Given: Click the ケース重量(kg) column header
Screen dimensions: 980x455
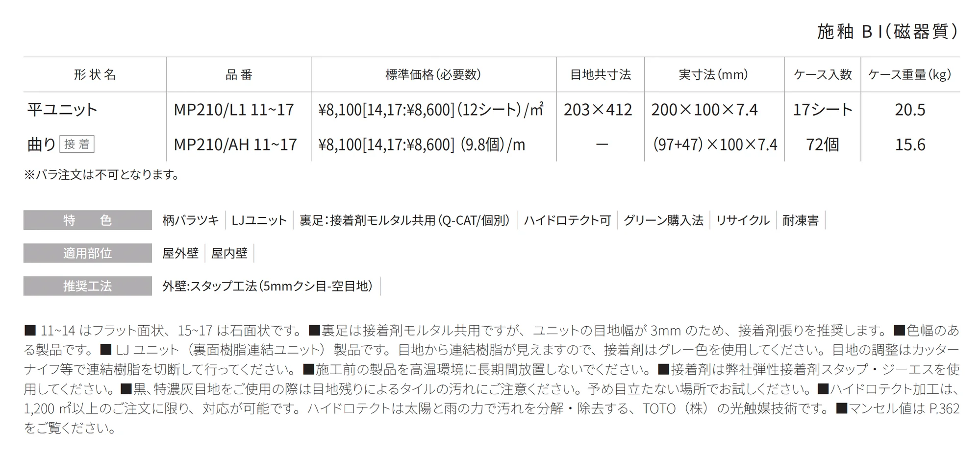Looking at the screenshot, I should pos(910,74).
